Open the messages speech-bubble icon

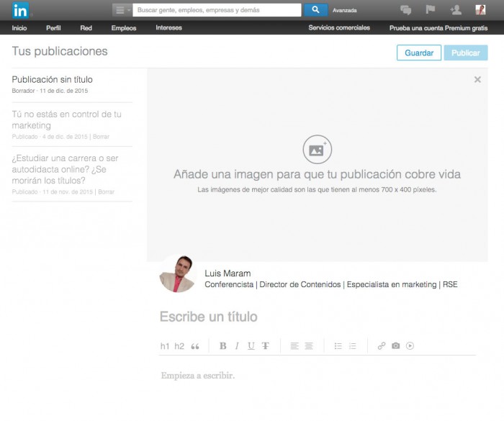coord(405,10)
